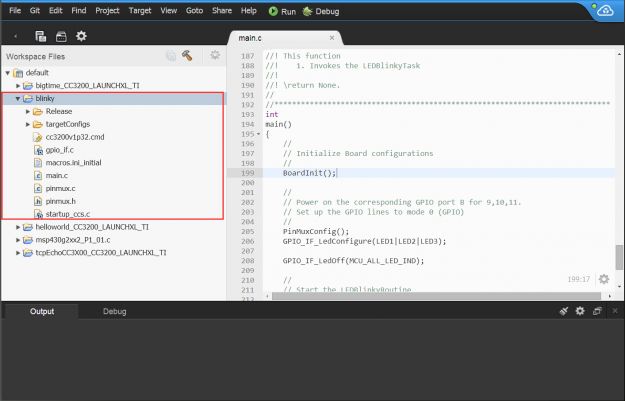Open main.c in the file tree
This screenshot has height=401, width=625.
57,176
